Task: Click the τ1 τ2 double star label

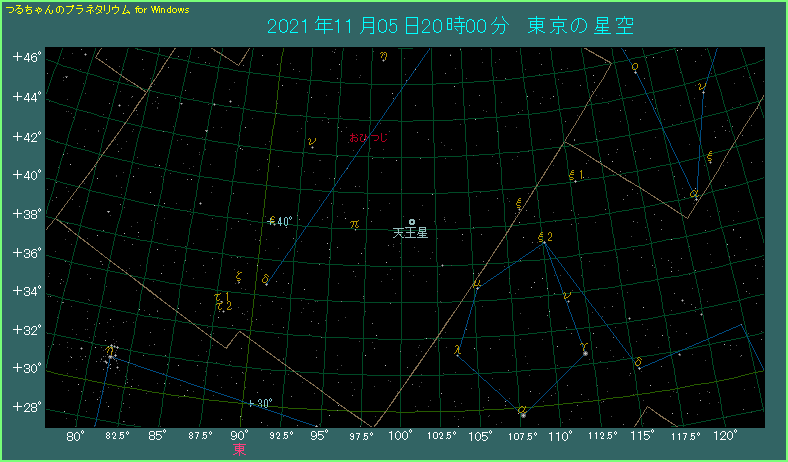Action: click(x=222, y=298)
